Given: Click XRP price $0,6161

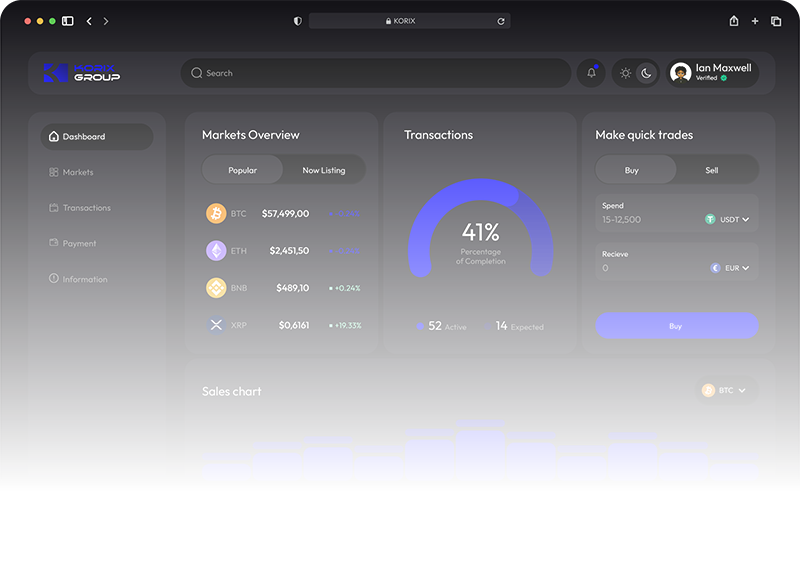Looking at the screenshot, I should (294, 325).
